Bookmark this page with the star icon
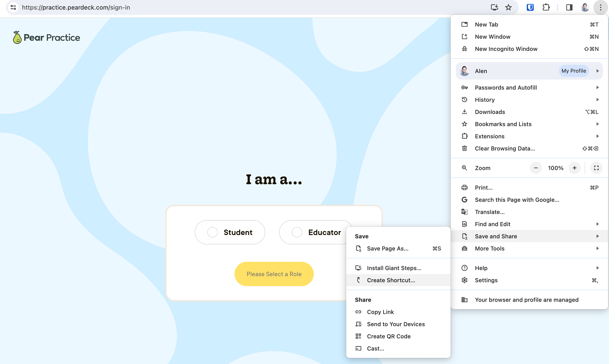Screen dimensions: 609x364 pos(508,7)
